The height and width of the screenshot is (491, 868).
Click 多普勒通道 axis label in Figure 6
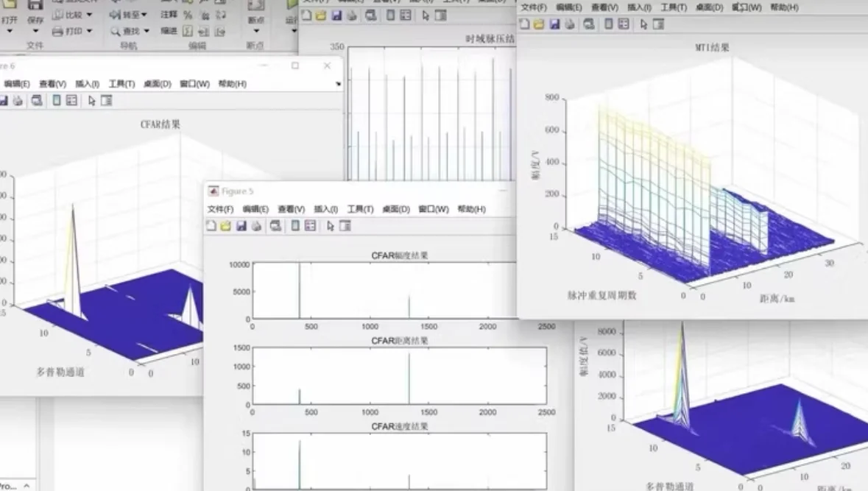click(60, 372)
